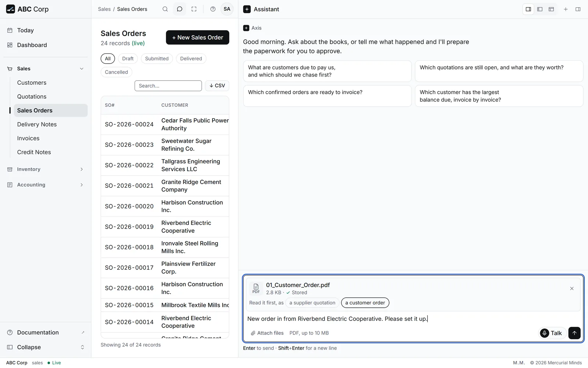Open the help question mark icon
Image resolution: width=588 pixels, height=368 pixels.
pos(213,9)
